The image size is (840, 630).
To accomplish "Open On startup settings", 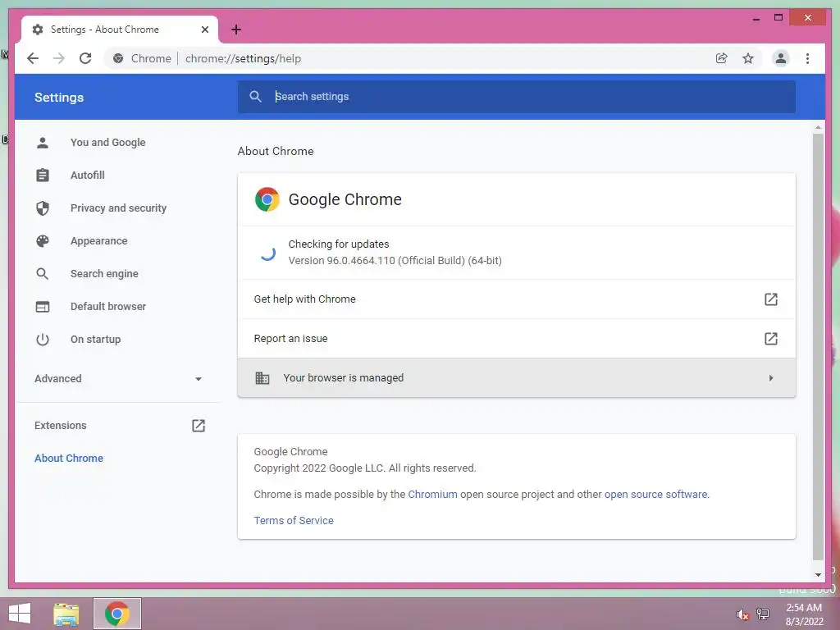I will (95, 340).
